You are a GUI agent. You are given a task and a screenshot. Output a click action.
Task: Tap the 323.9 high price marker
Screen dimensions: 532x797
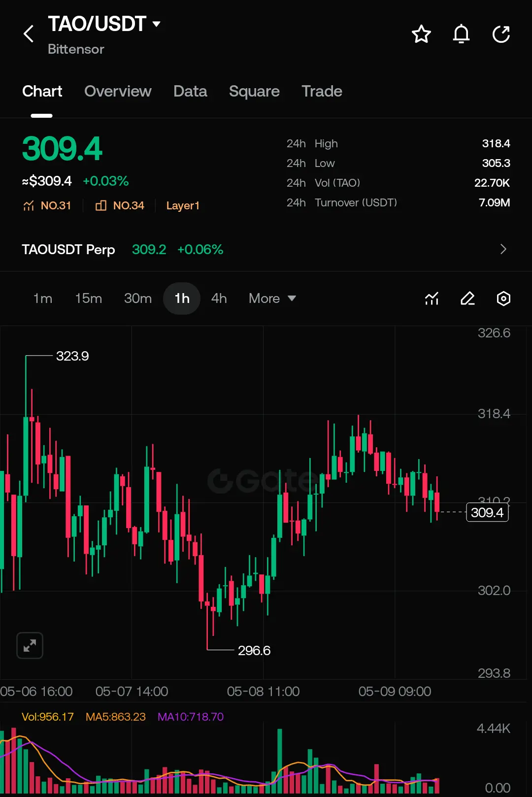[x=72, y=356]
